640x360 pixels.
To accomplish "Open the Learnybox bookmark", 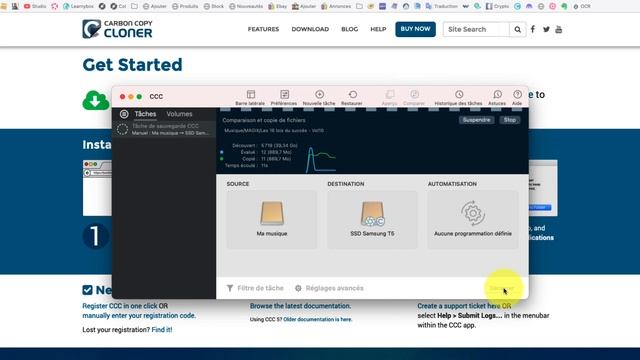I will [78, 6].
